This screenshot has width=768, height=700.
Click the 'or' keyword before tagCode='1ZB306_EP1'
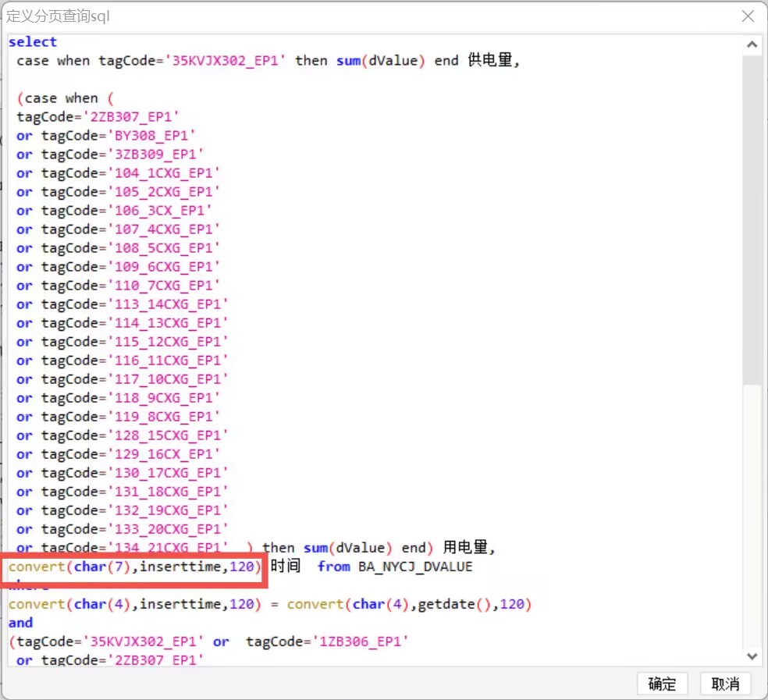221,641
